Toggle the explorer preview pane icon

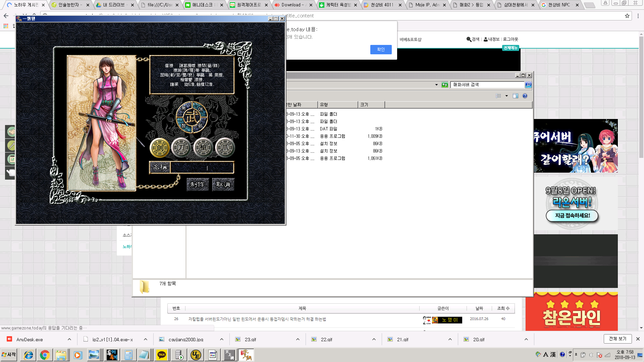click(516, 96)
